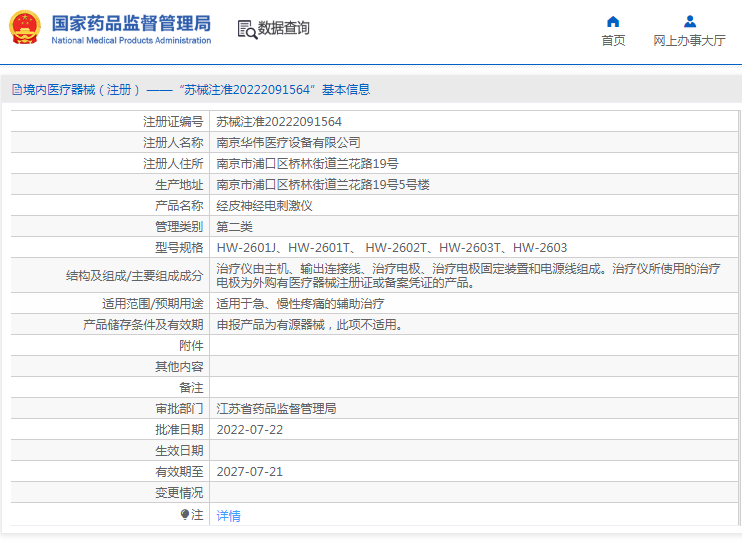Open the 网上办事大厅 text link
This screenshot has width=742, height=541.
coord(689,41)
